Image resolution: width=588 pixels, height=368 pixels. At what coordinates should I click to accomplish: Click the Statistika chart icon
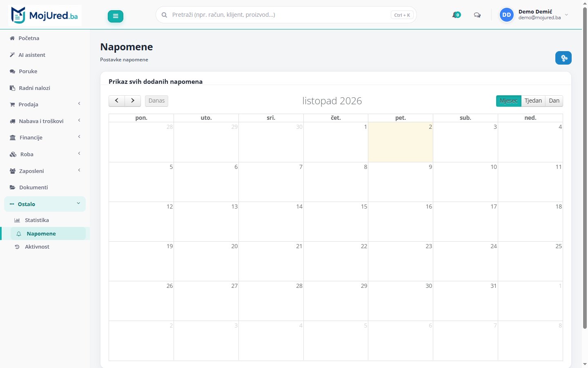tap(17, 220)
